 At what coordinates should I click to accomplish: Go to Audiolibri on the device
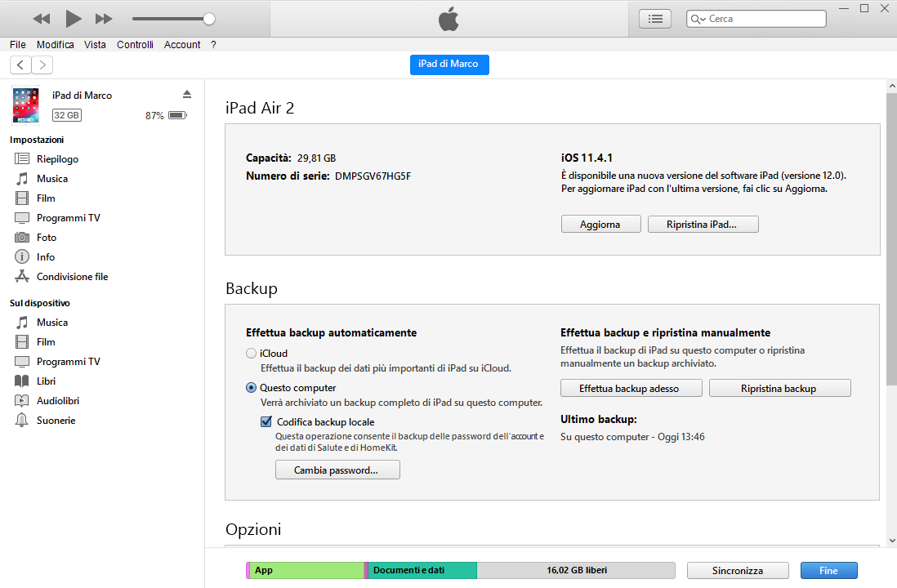57,401
